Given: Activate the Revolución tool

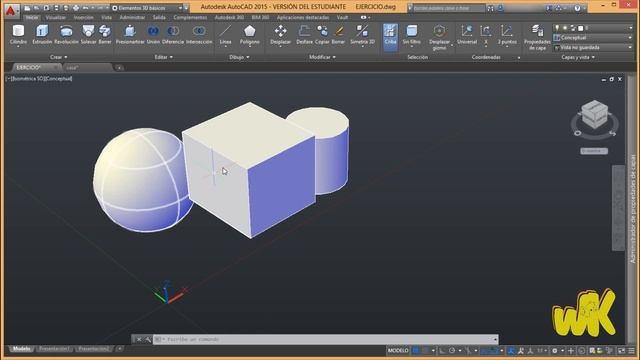Looking at the screenshot, I should 66,35.
